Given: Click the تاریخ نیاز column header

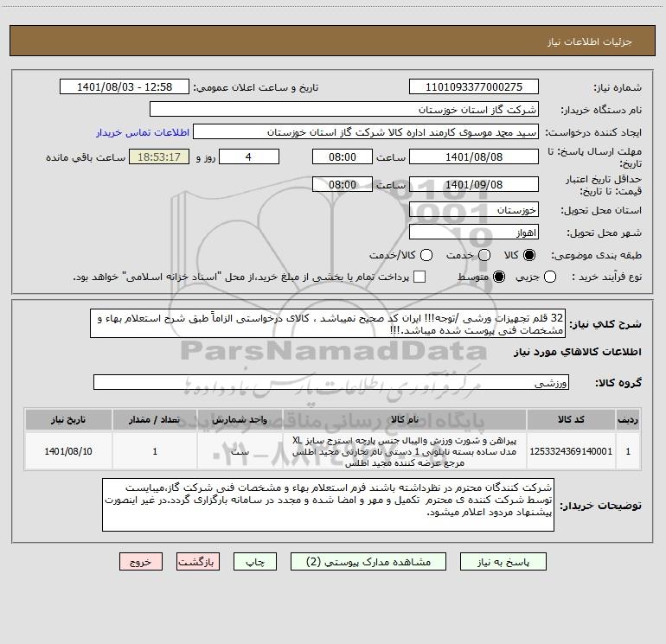Looking at the screenshot, I should (68, 419).
